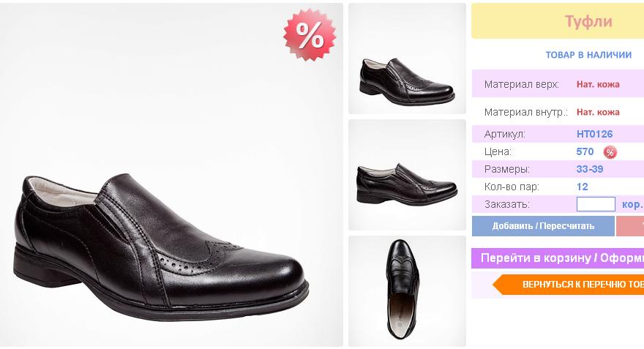This screenshot has height=349, width=644.
Task: Focus the Заказать quantity input field
Action: click(596, 204)
